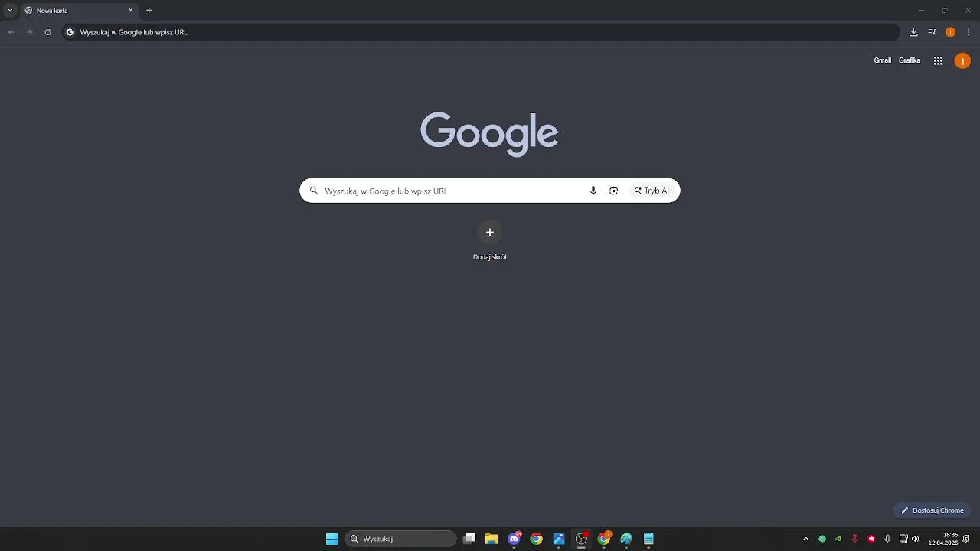Expand the hidden system tray icons chevron
The image size is (980, 551).
click(805, 539)
